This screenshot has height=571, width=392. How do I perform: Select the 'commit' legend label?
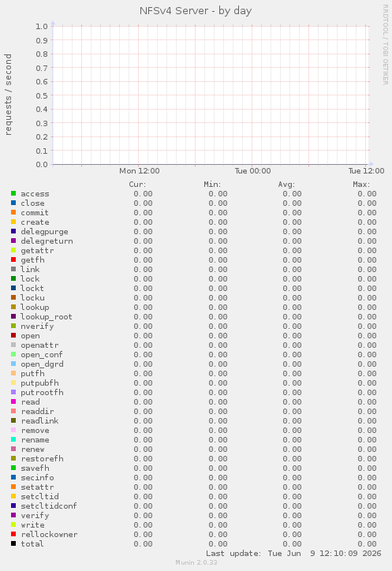(x=35, y=213)
